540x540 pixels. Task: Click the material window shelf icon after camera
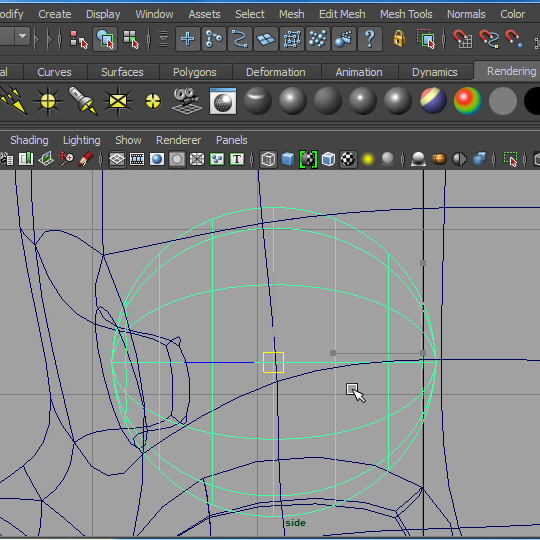coord(223,101)
